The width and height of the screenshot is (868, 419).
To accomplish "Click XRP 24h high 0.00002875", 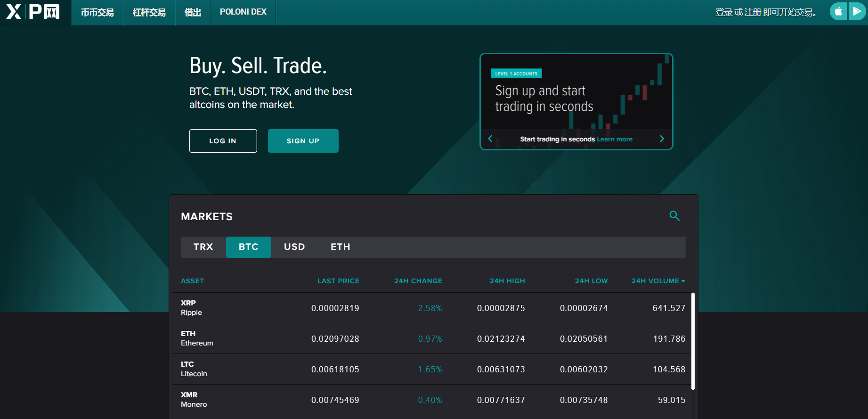I will 501,308.
